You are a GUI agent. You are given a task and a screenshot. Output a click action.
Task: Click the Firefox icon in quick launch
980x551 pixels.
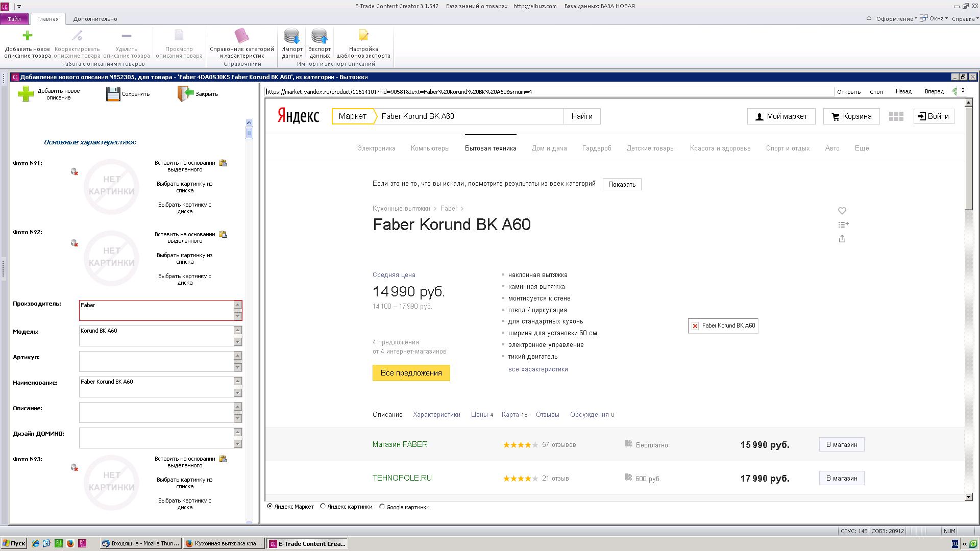click(x=70, y=543)
